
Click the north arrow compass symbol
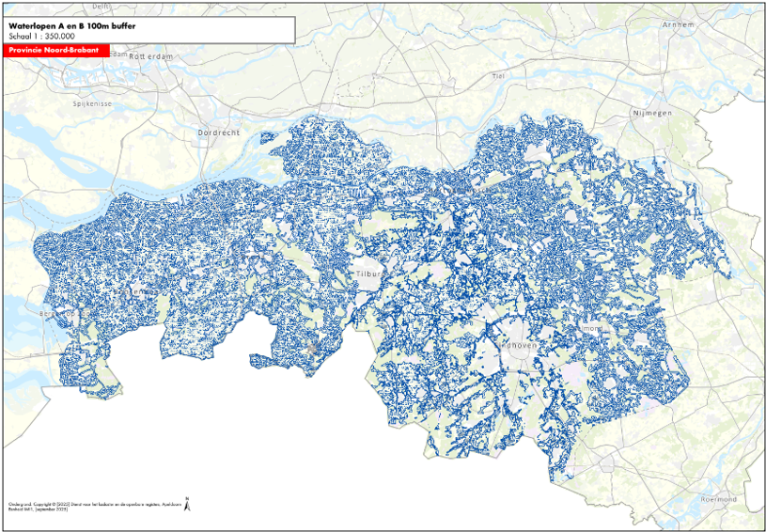pyautogui.click(x=186, y=505)
